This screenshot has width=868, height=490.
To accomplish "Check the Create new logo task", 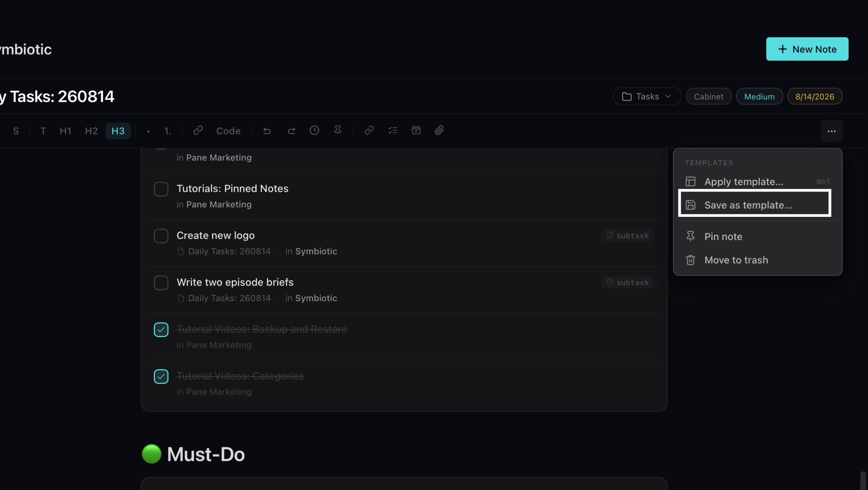I will tap(161, 236).
